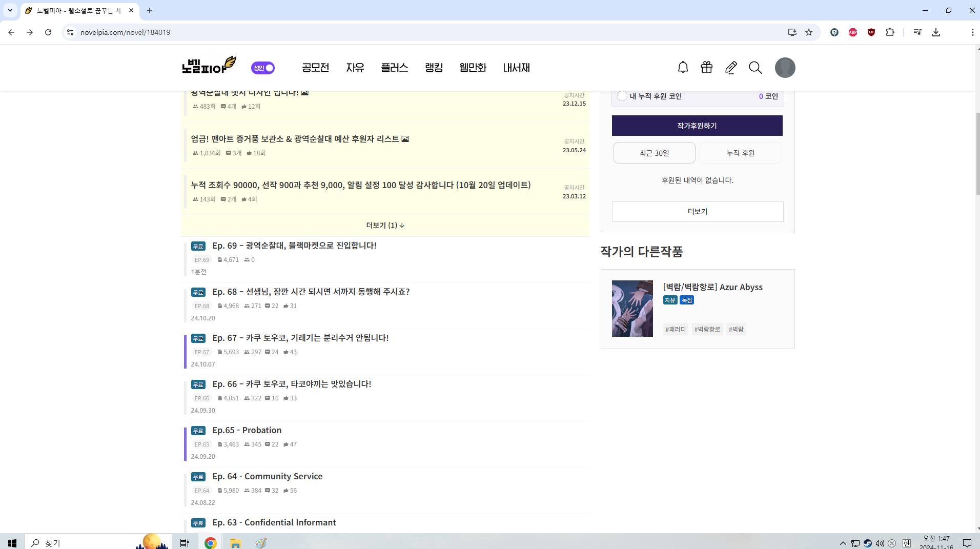Select the 최근 30일 sponsorship tab
The width and height of the screenshot is (980, 549).
(x=654, y=153)
